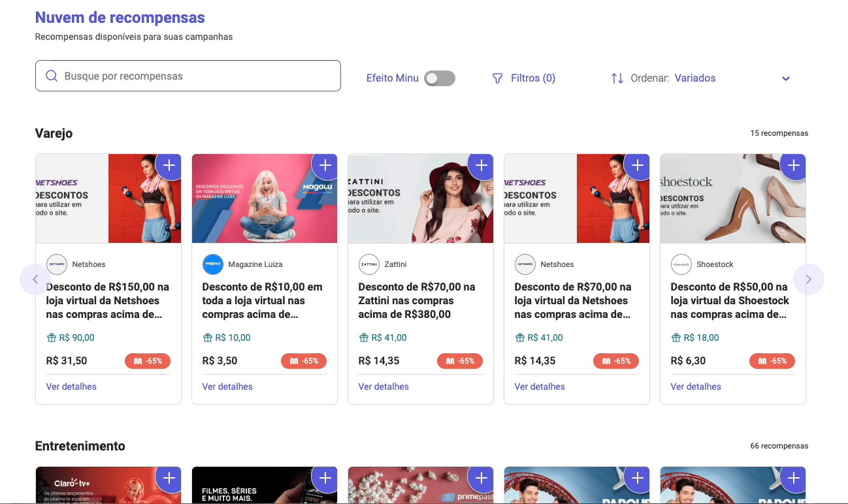Open Ver detalhes on Shoestock card

click(696, 386)
